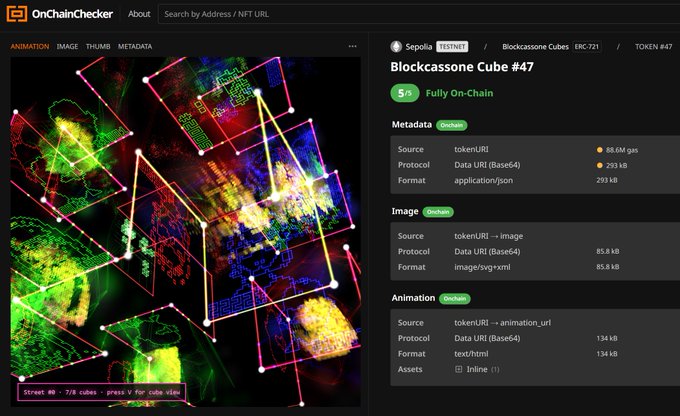Switch to the IMAGE tab
Screen dimensions: 680x416
click(67, 46)
